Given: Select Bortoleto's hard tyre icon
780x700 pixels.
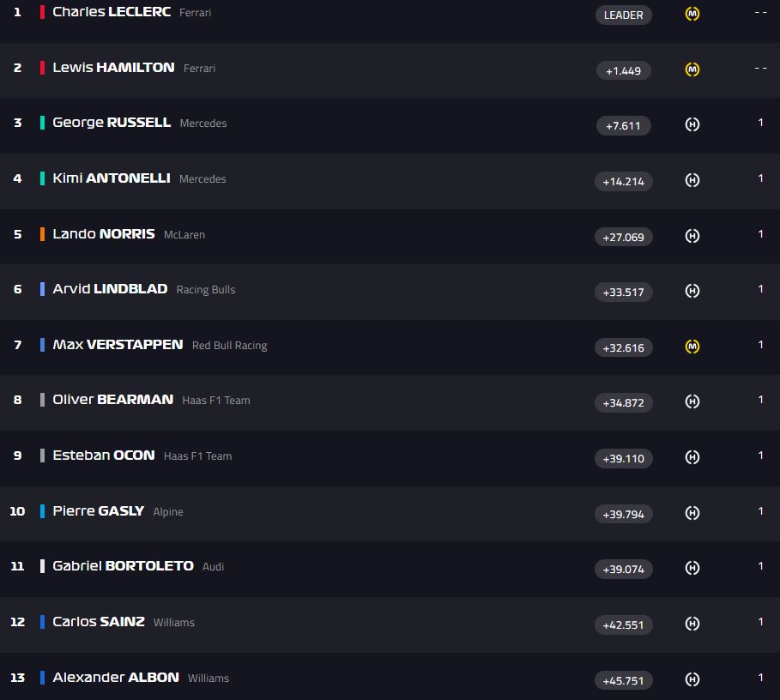Looking at the screenshot, I should [x=692, y=568].
